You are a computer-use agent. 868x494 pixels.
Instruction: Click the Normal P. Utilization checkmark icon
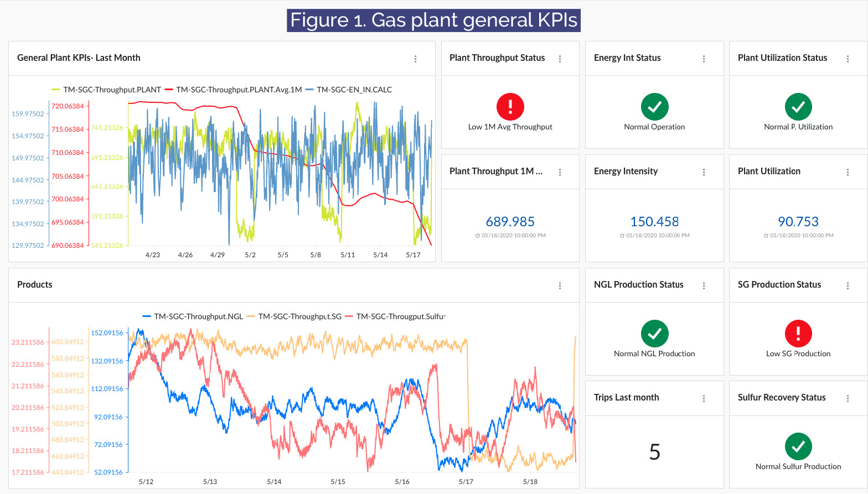pos(798,107)
